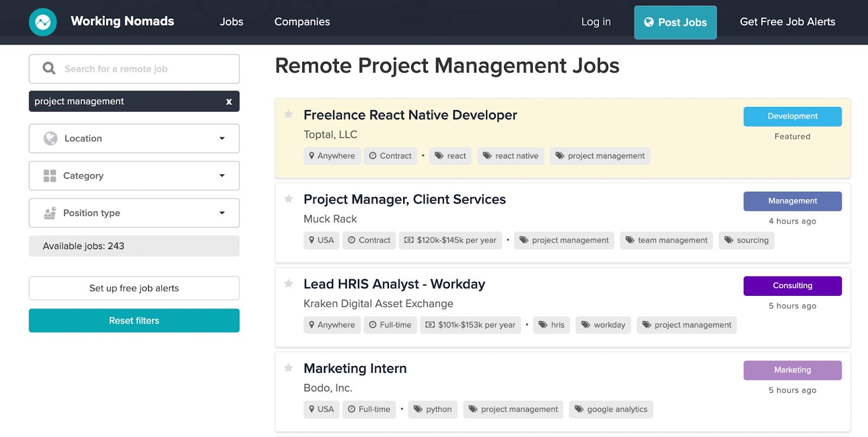This screenshot has height=437, width=868.
Task: Open Freelance React Native Developer job title
Action: 410,115
